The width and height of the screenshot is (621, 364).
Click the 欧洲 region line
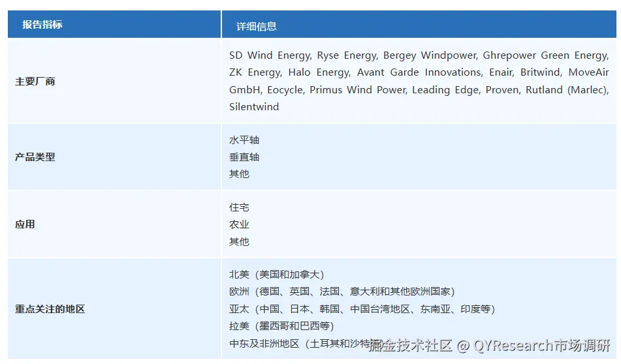click(x=342, y=292)
